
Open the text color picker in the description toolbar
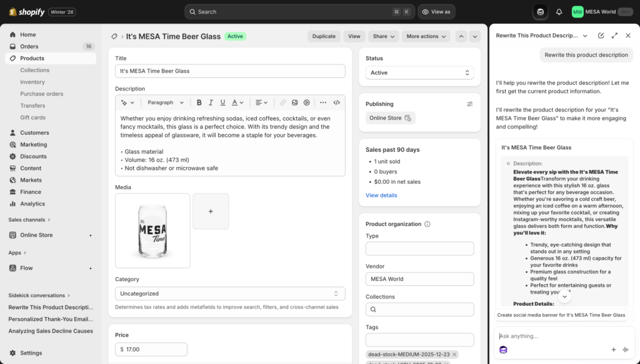coord(235,102)
